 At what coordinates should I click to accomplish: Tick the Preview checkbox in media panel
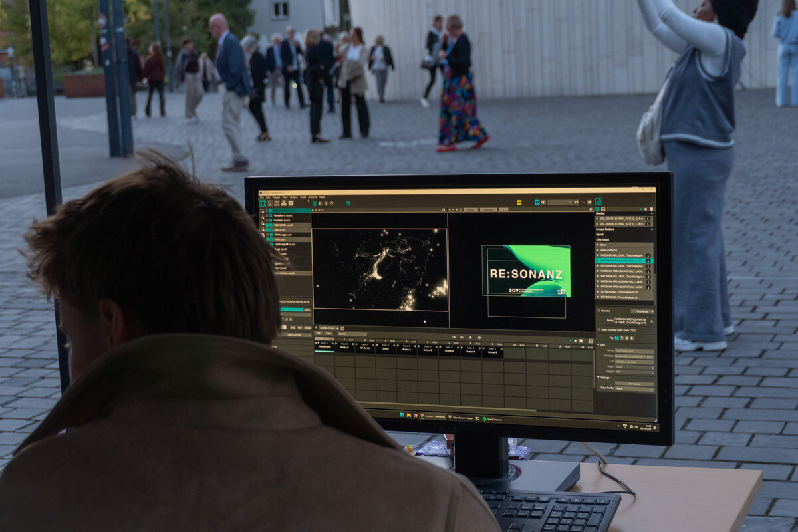point(598,311)
